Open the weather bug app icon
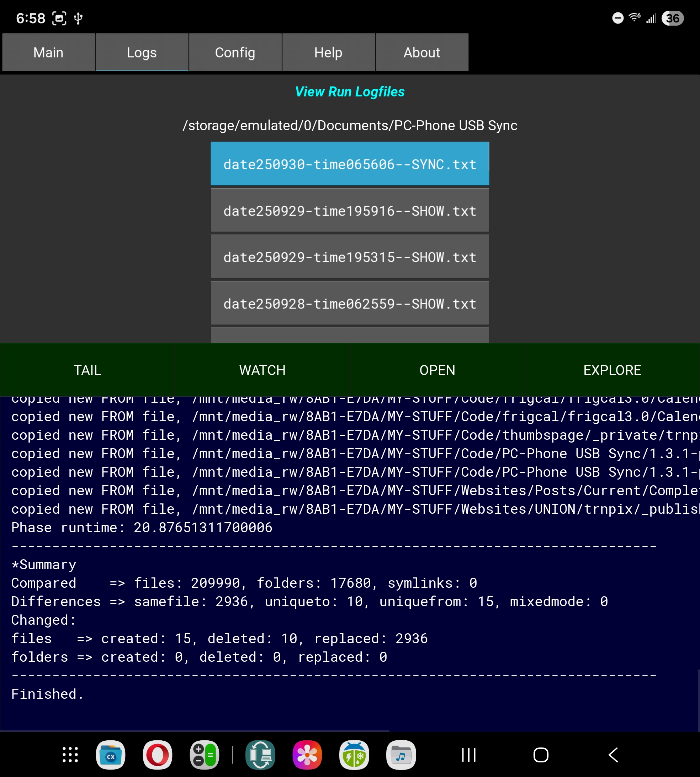The width and height of the screenshot is (700, 777). pyautogui.click(x=354, y=755)
